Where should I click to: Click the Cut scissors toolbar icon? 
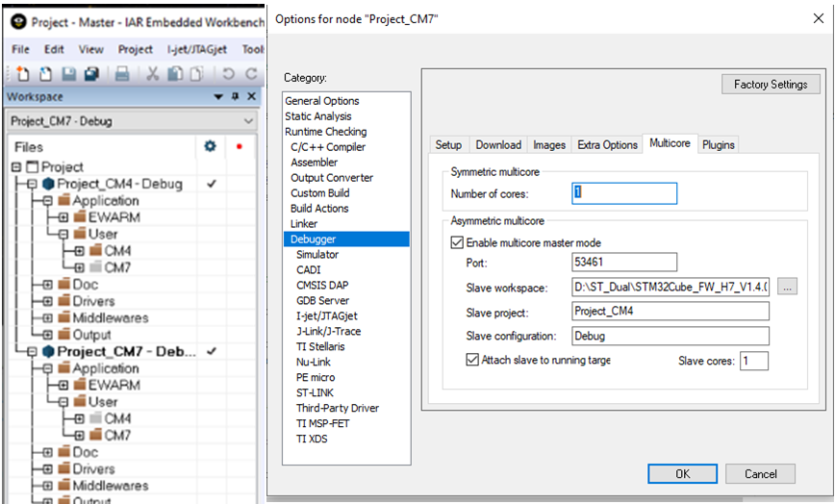(x=153, y=73)
